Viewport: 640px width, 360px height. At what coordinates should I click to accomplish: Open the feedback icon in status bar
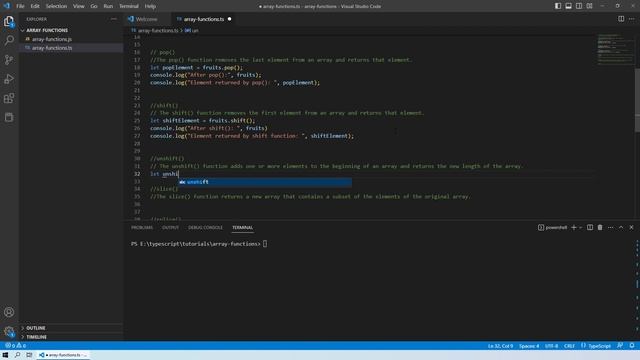point(620,346)
